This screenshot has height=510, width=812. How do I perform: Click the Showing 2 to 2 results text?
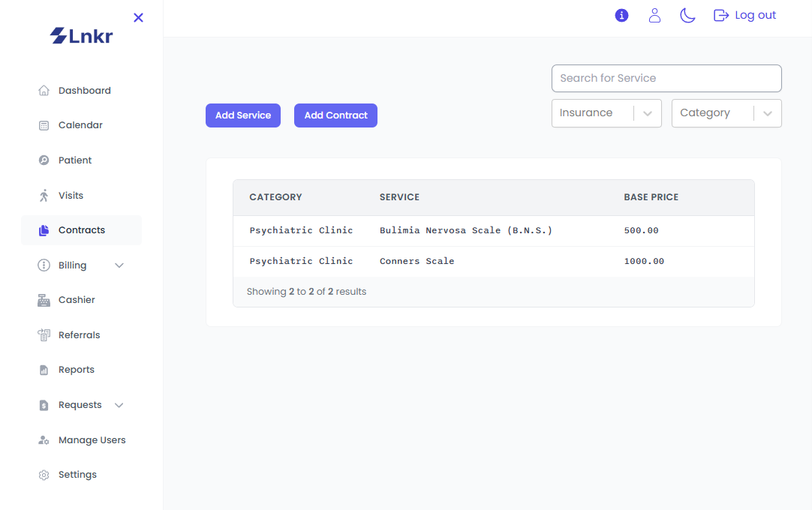(x=306, y=292)
